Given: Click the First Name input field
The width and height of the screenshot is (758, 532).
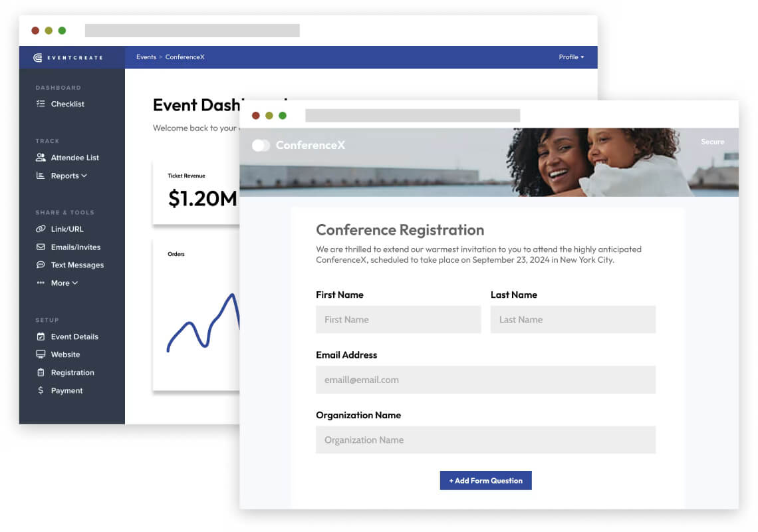Looking at the screenshot, I should [398, 319].
